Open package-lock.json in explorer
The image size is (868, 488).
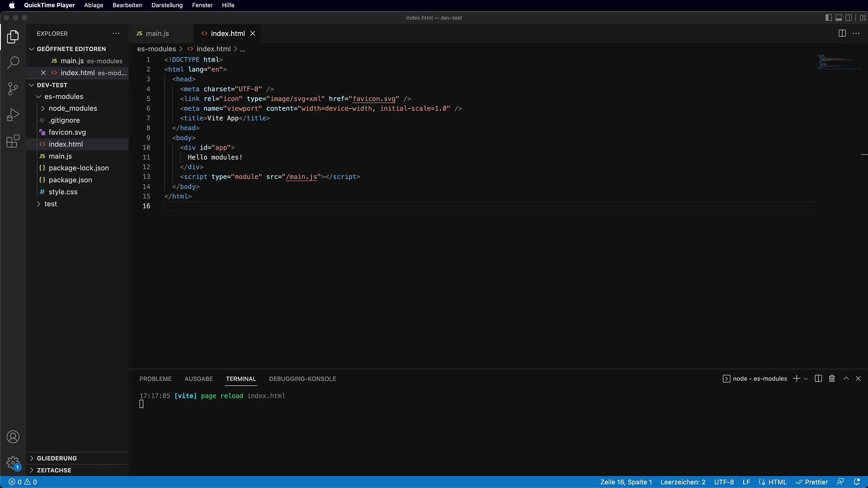click(x=79, y=168)
